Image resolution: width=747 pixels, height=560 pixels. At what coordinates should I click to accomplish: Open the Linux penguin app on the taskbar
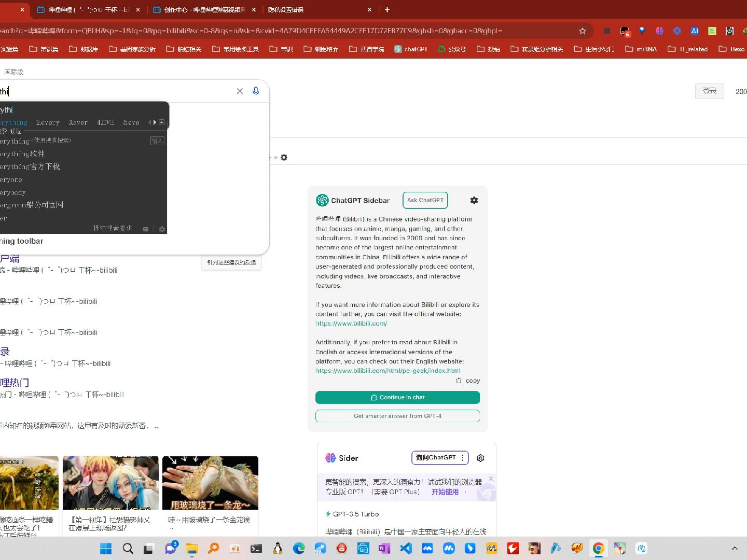point(278,549)
